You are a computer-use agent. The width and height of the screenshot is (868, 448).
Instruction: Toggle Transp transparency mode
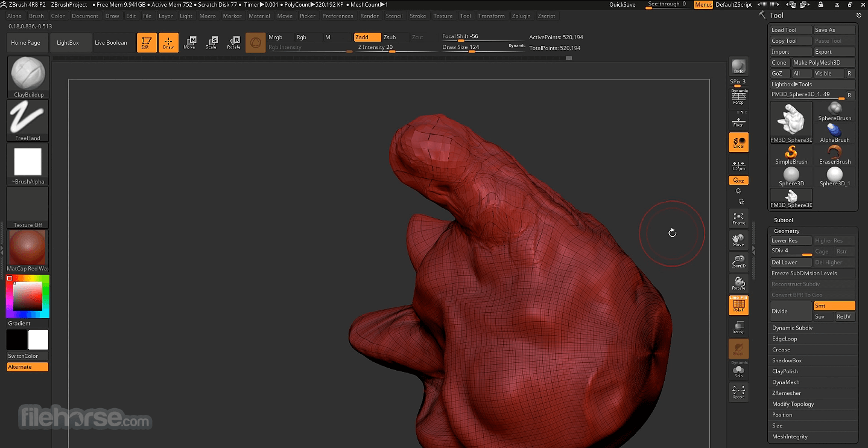pos(738,327)
